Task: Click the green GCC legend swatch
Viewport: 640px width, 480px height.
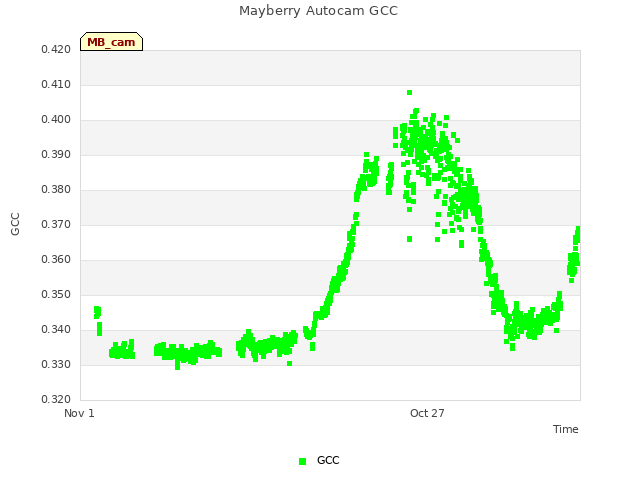Action: coord(302,461)
